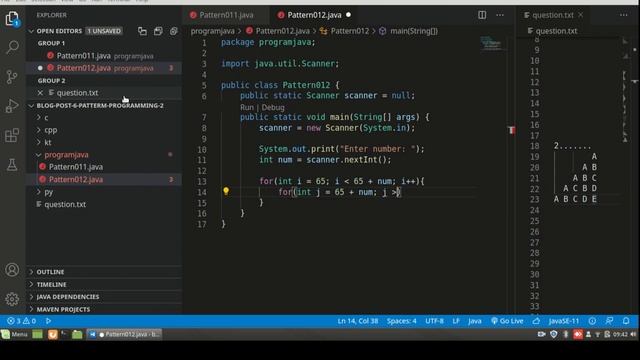Screen dimensions: 640x360
Task: Select the question.txt tab
Action: pos(553,15)
